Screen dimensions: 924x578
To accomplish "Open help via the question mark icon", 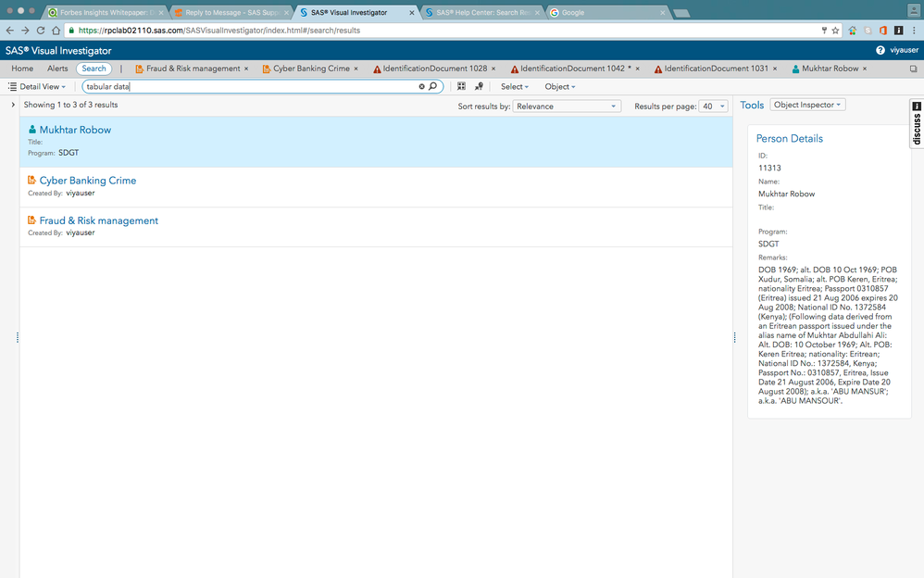I will coord(880,50).
